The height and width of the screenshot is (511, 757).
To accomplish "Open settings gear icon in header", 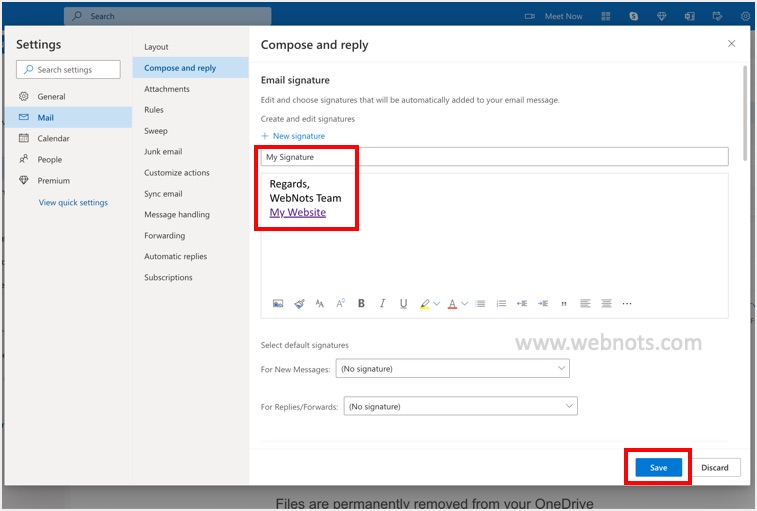I will (x=745, y=16).
